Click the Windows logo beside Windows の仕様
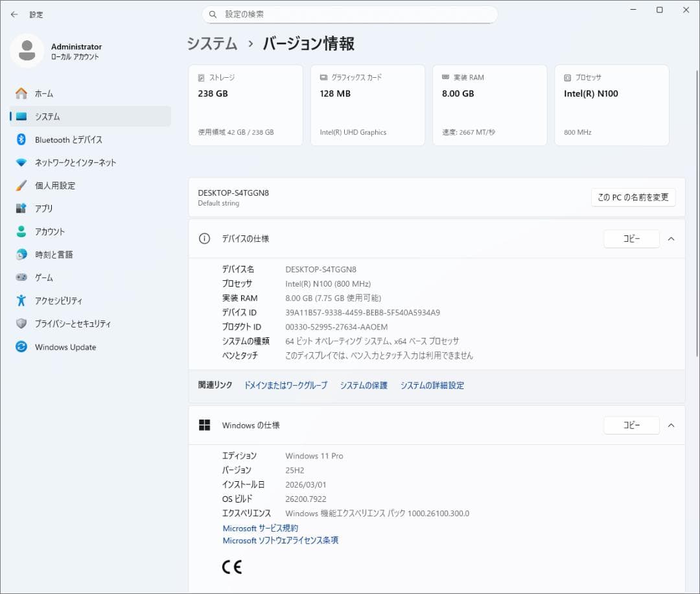The image size is (700, 594). click(204, 425)
